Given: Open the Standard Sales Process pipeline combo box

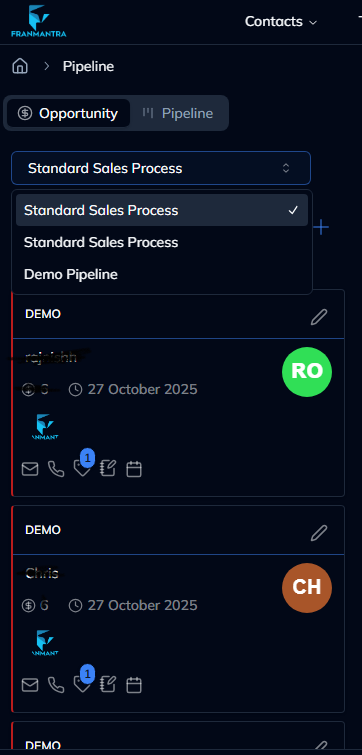Looking at the screenshot, I should click(x=161, y=168).
